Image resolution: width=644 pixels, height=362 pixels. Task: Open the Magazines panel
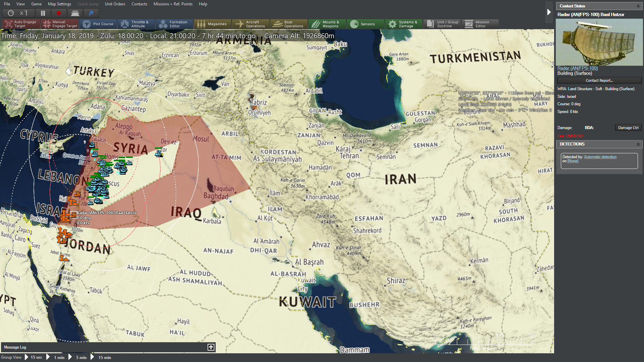click(x=212, y=24)
